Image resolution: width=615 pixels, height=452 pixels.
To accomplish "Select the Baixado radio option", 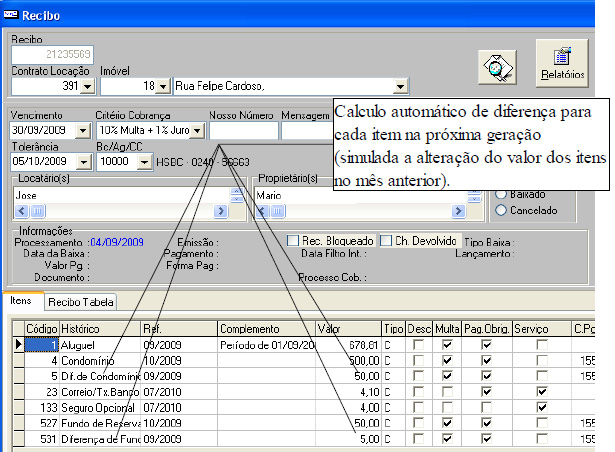I will [503, 193].
